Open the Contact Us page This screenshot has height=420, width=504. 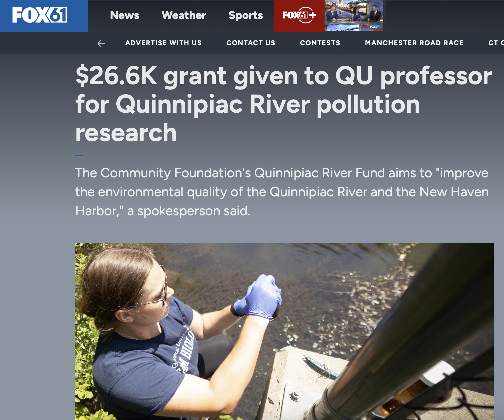(x=251, y=43)
